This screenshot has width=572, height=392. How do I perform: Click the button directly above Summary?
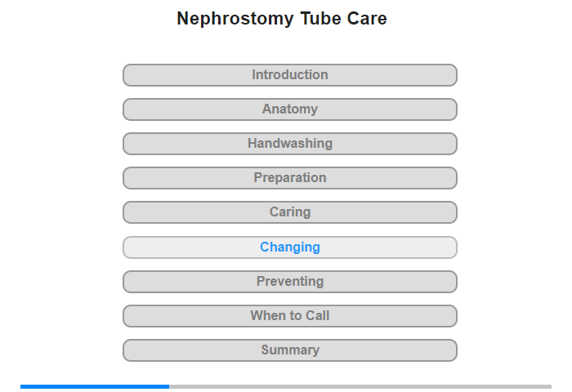[289, 316]
